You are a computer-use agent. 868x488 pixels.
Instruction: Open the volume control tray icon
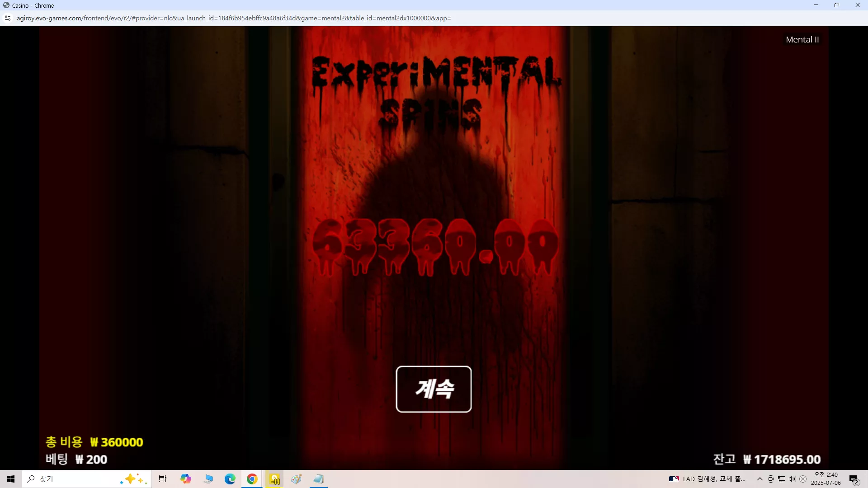[792, 479]
